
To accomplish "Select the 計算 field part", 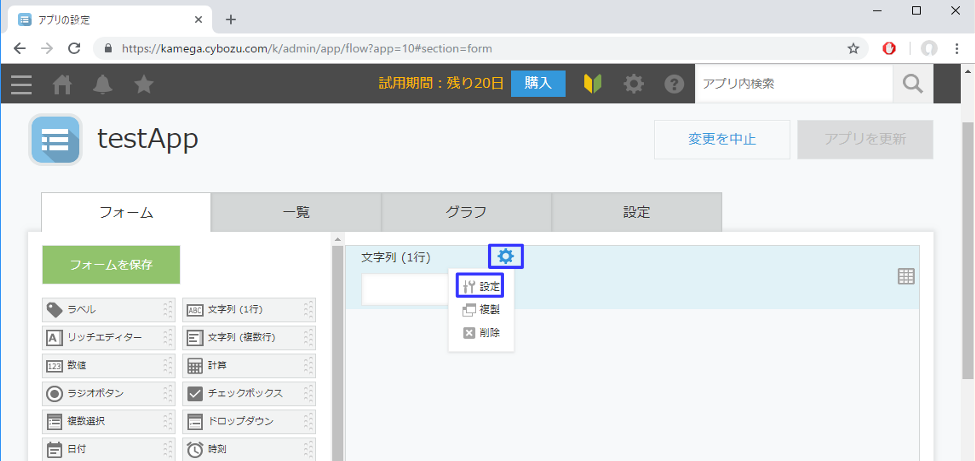I will click(x=249, y=365).
